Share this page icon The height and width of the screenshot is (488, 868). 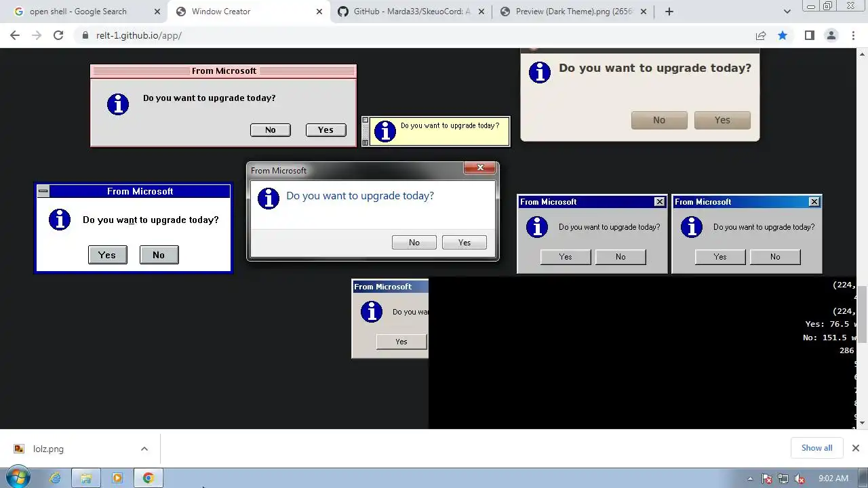point(761,35)
